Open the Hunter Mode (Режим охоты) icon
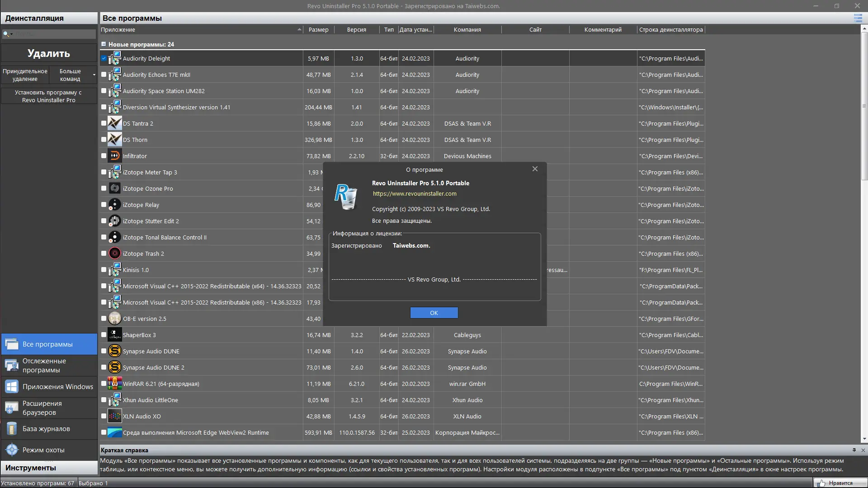Viewport: 868px width, 488px height. tap(12, 450)
